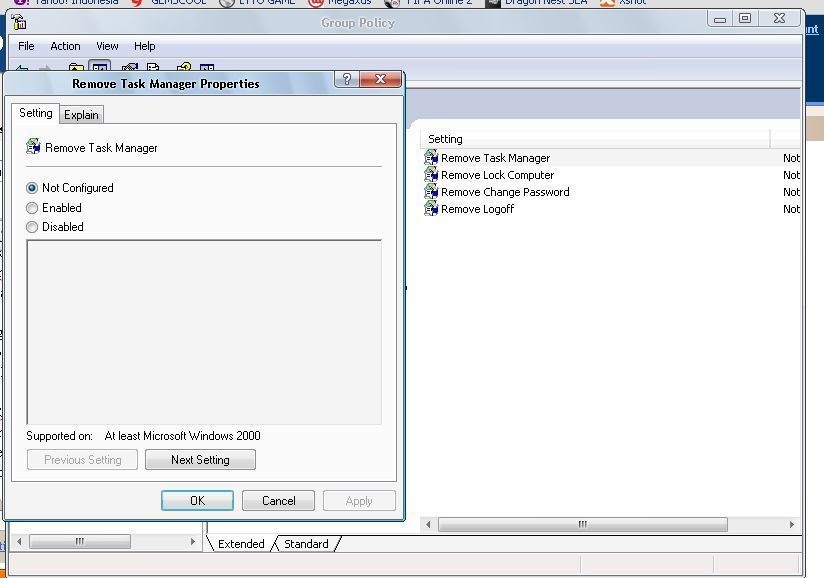The width and height of the screenshot is (824, 578).
Task: Click the Remove Lock Computer setting icon
Action: tap(431, 175)
